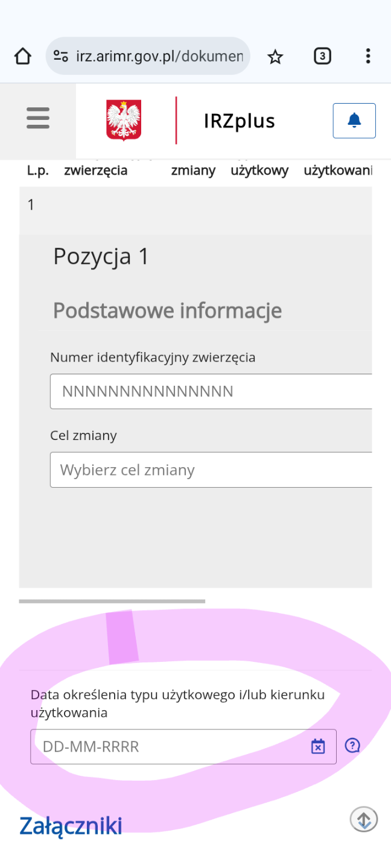Click the IRZplus title link
The image size is (391, 868).
coord(240,121)
